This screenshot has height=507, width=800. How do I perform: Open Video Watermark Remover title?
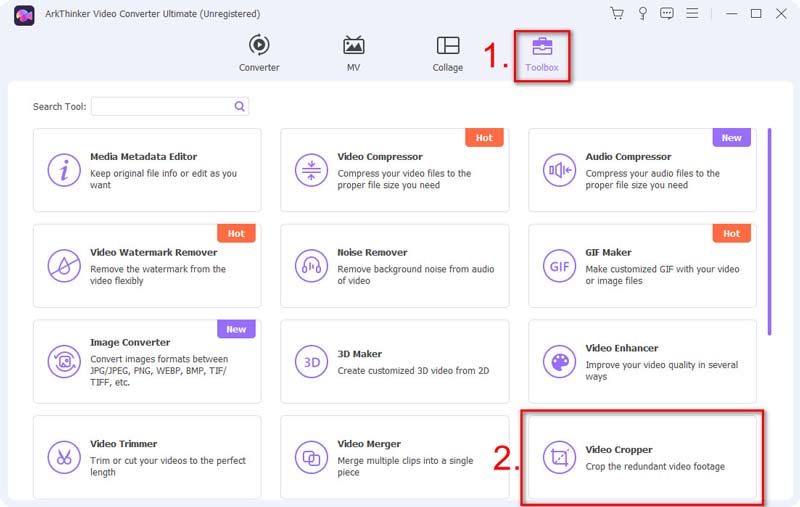154,252
